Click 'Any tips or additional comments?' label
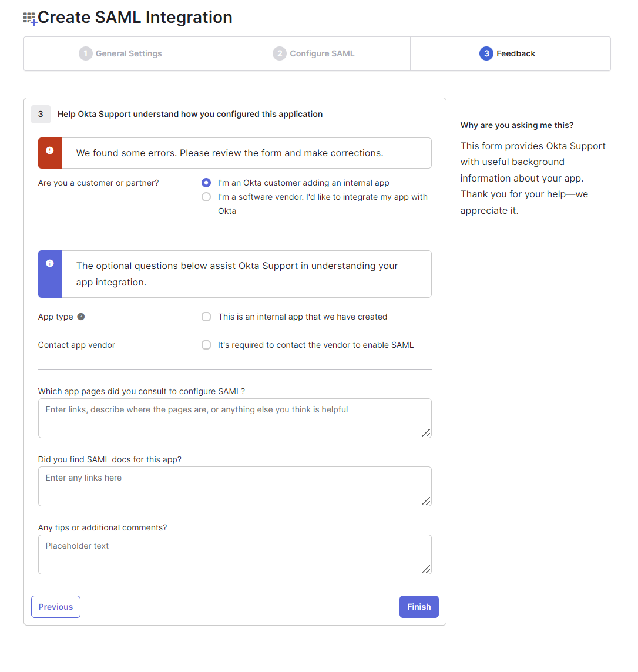This screenshot has width=638, height=672. pos(102,527)
